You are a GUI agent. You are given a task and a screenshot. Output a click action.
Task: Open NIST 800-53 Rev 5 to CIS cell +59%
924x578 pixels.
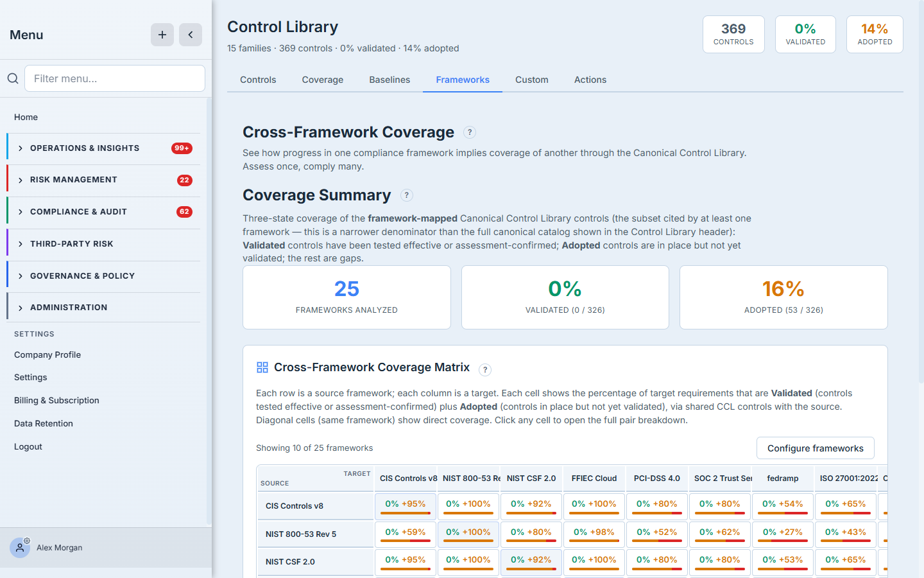pyautogui.click(x=406, y=534)
